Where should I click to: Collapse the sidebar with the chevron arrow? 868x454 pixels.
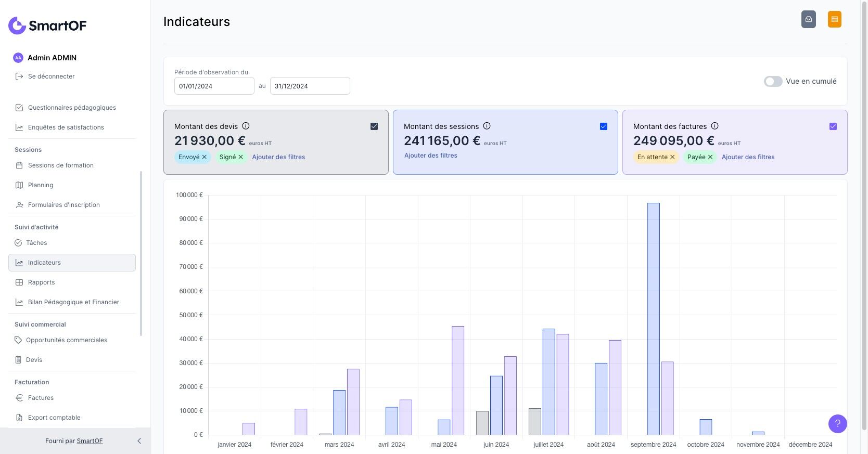point(139,441)
